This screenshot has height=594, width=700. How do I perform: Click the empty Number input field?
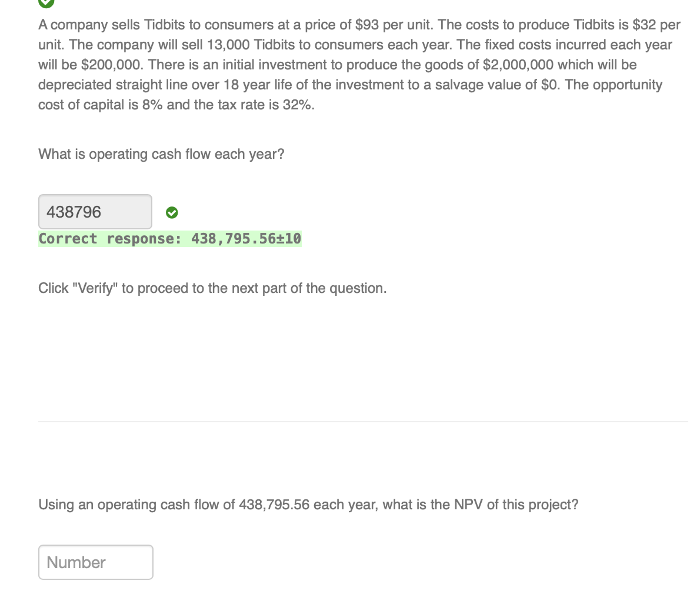pos(95,562)
